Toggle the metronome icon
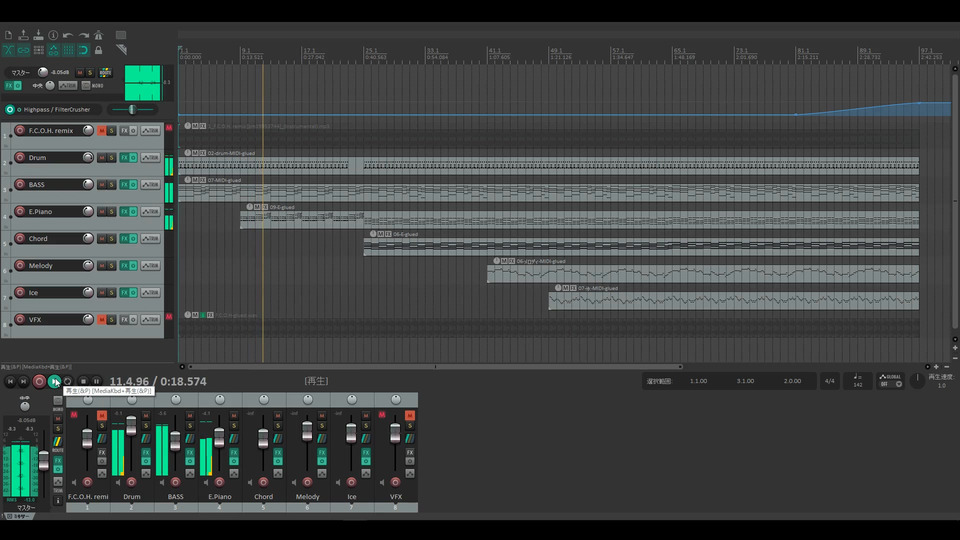This screenshot has width=960, height=540. (x=99, y=36)
